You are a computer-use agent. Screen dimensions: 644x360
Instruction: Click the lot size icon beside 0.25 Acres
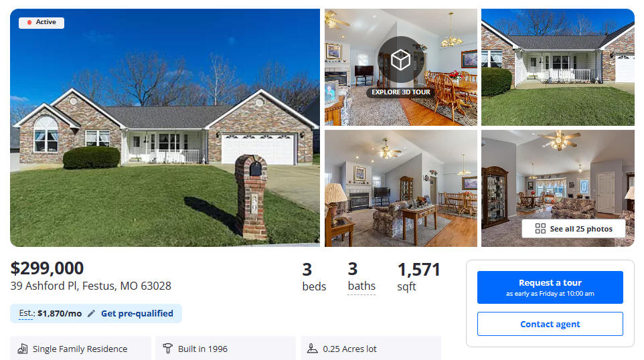pos(313,349)
